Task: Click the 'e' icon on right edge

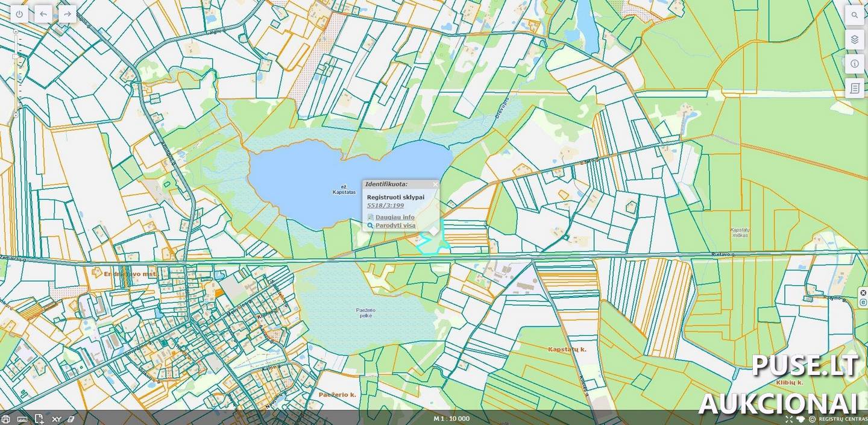Action: [x=863, y=302]
